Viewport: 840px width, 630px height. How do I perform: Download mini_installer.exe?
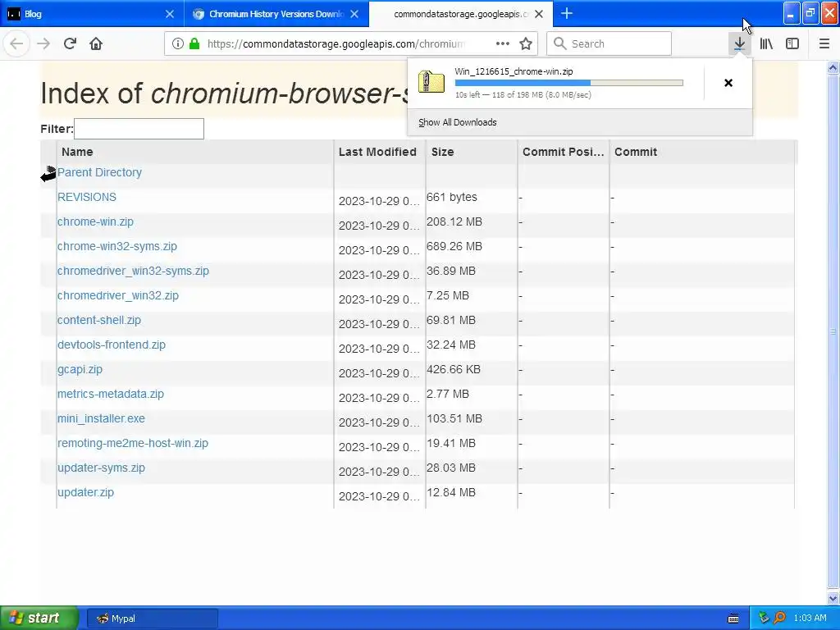click(101, 419)
